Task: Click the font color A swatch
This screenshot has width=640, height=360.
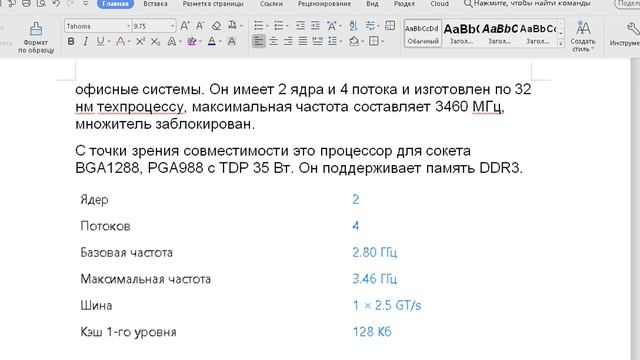Action: coord(212,41)
